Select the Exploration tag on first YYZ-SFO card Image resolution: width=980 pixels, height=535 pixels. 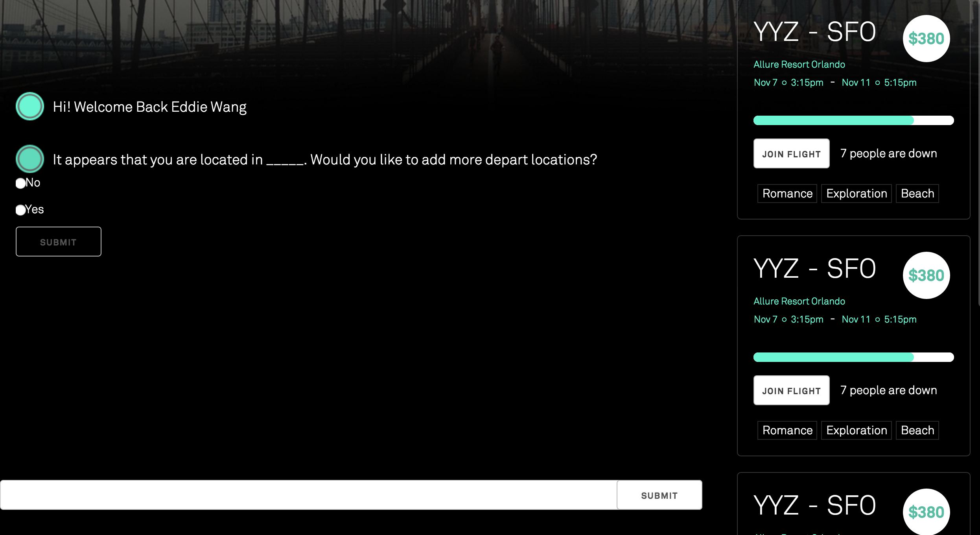(856, 193)
